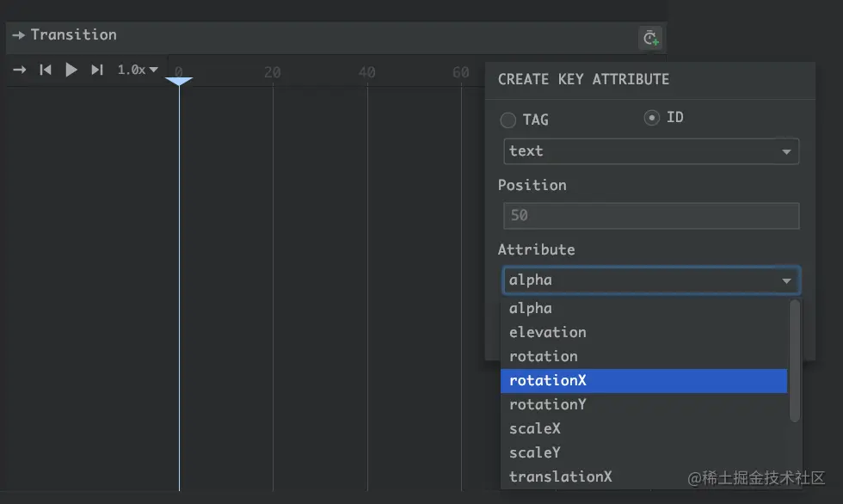Image resolution: width=843 pixels, height=504 pixels.
Task: Pick translationX attribute option
Action: (x=643, y=477)
